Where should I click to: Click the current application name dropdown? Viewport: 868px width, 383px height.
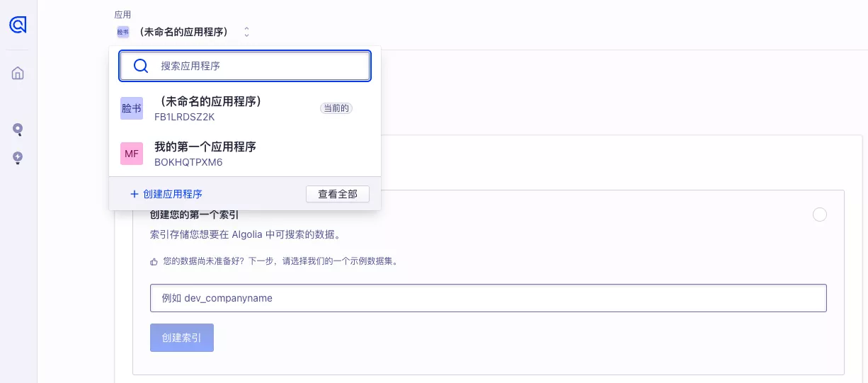pyautogui.click(x=183, y=32)
